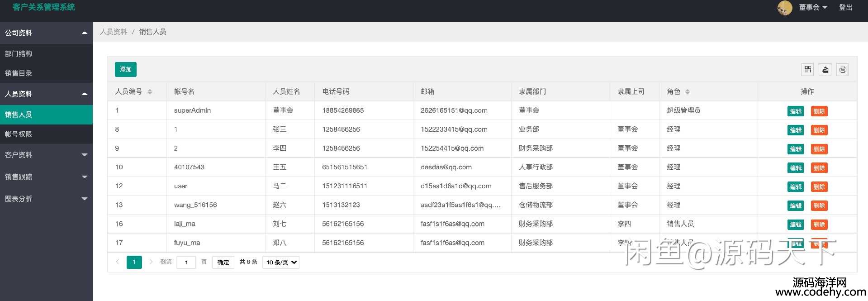Click the cell 业务部

tap(529, 129)
